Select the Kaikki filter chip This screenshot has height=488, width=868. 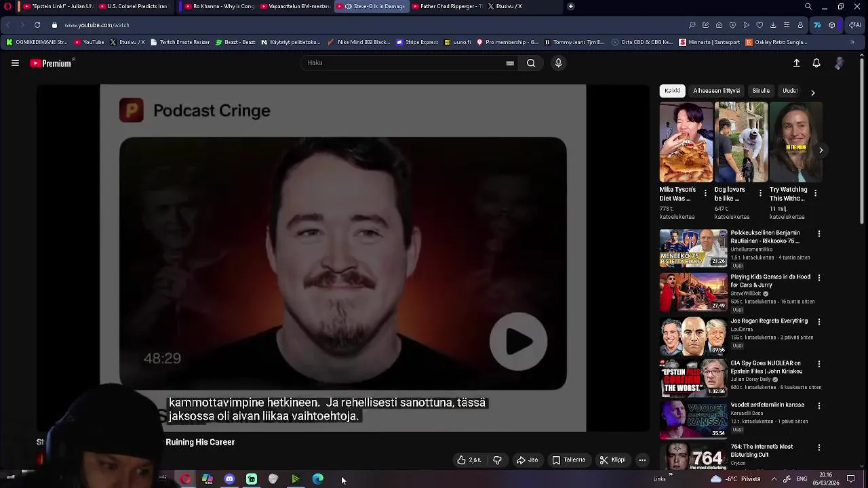[x=673, y=91]
